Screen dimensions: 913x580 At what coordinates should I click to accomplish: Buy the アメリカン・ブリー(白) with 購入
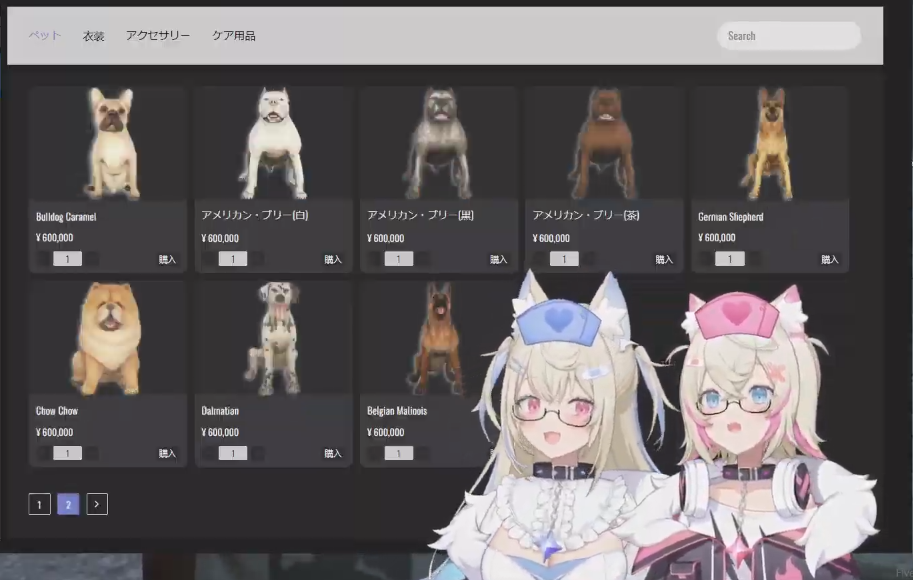[333, 259]
